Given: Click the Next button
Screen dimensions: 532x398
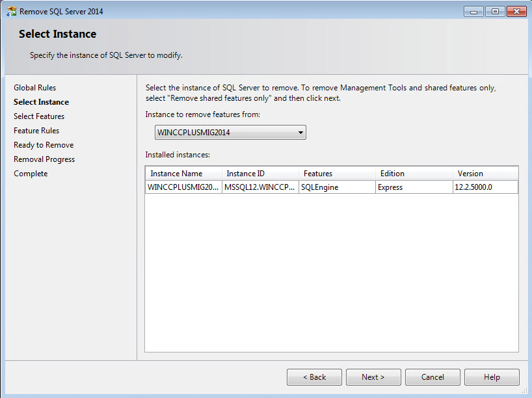Looking at the screenshot, I should (373, 377).
